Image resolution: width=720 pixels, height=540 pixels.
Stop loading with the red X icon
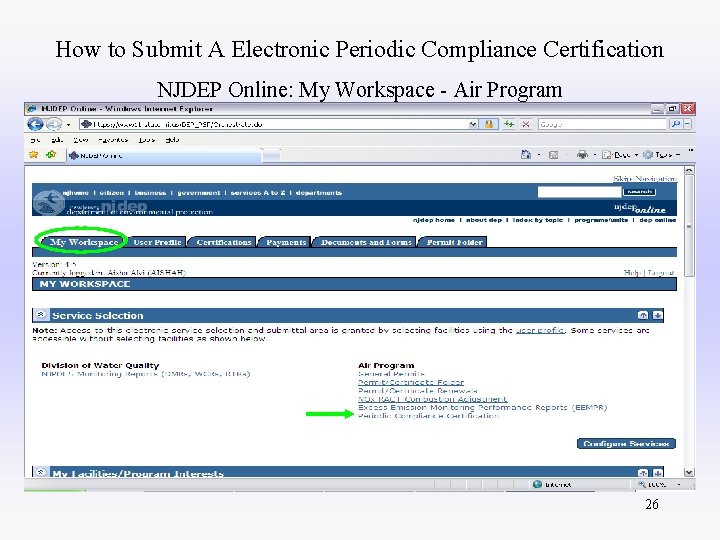[x=526, y=124]
